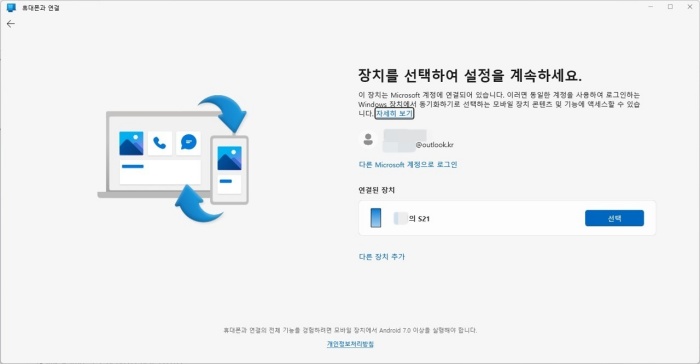Go back using the arrow icon
Viewport: 700px width, 364px height.
click(x=11, y=24)
